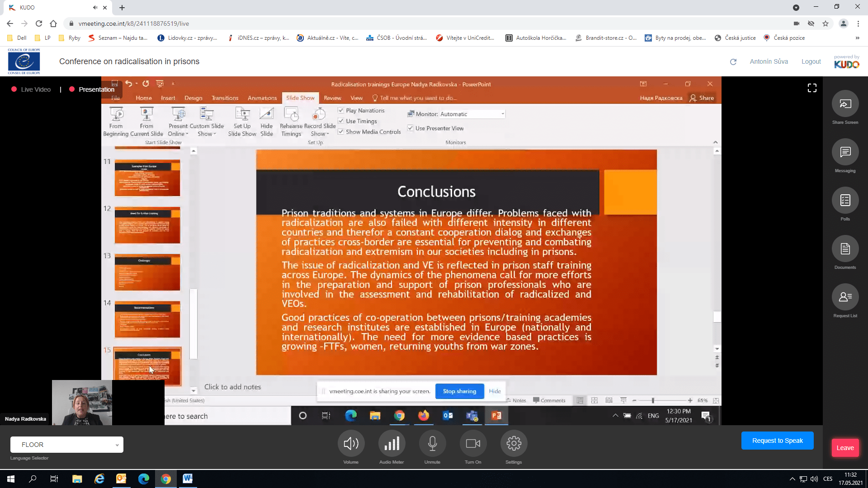
Task: Switch to Presentation tab
Action: (96, 89)
